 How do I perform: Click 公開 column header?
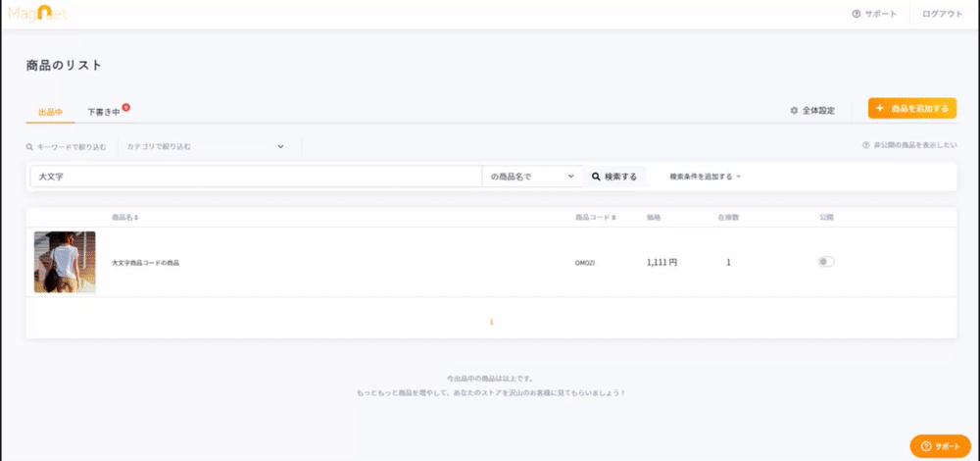click(x=826, y=217)
